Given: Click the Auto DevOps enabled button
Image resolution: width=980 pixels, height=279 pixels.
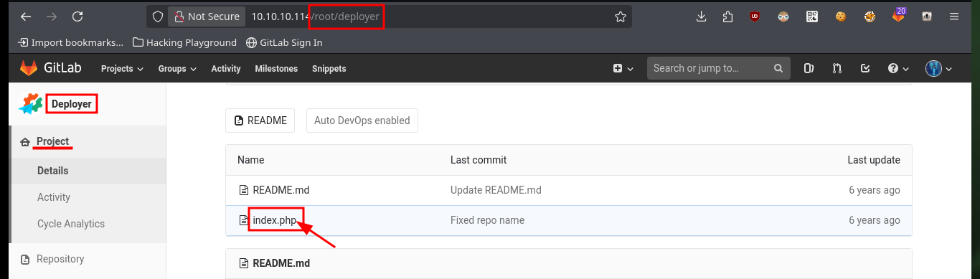Looking at the screenshot, I should point(362,120).
